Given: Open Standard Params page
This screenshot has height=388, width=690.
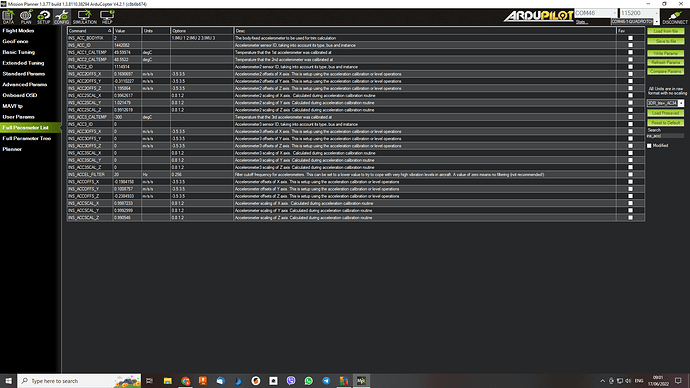Looking at the screenshot, I should click(24, 74).
